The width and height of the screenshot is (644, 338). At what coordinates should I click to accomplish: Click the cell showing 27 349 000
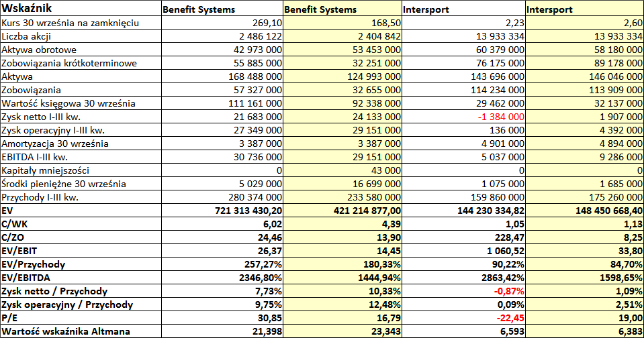tap(222, 130)
